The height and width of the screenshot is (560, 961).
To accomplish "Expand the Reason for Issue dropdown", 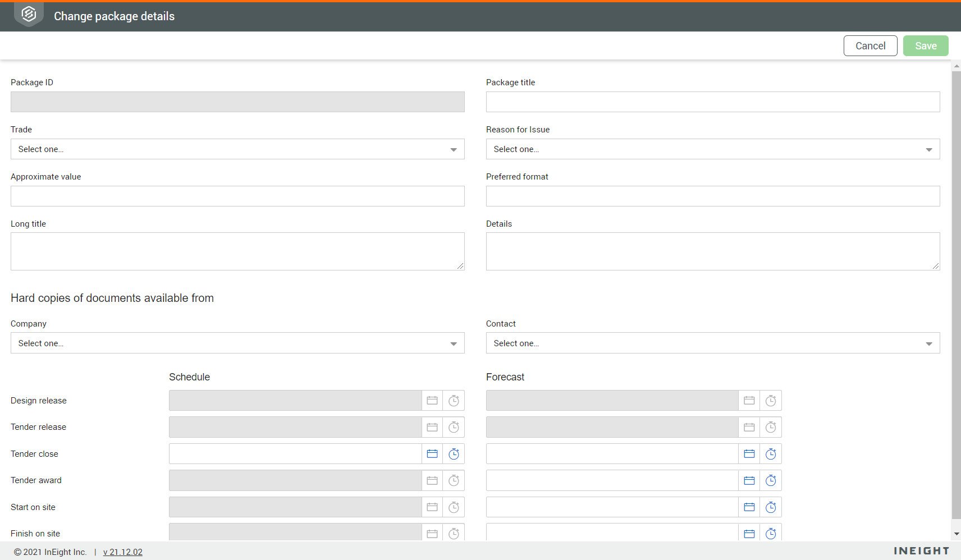I will 712,149.
